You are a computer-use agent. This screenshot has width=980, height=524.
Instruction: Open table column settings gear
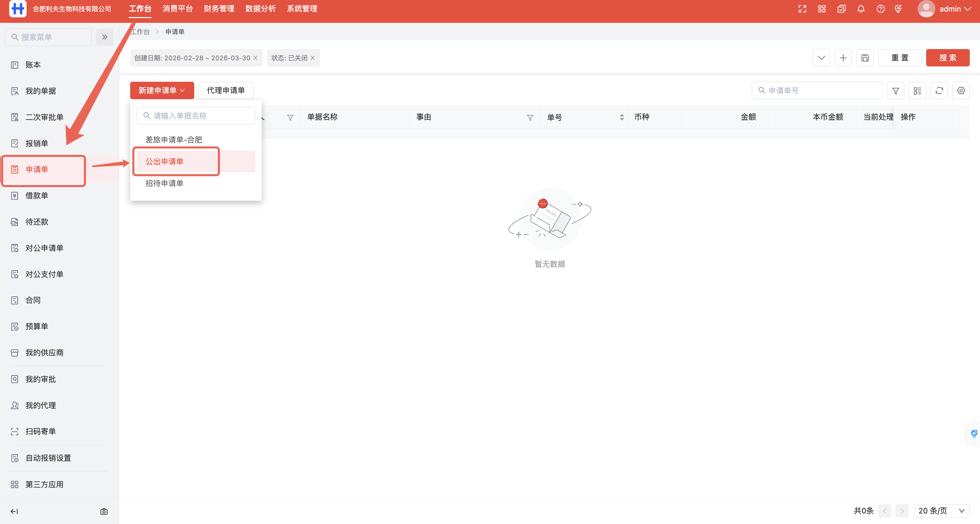point(961,91)
